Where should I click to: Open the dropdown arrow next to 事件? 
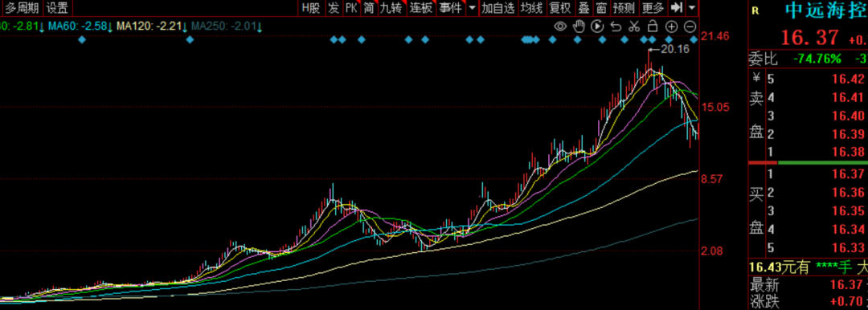coord(472,8)
